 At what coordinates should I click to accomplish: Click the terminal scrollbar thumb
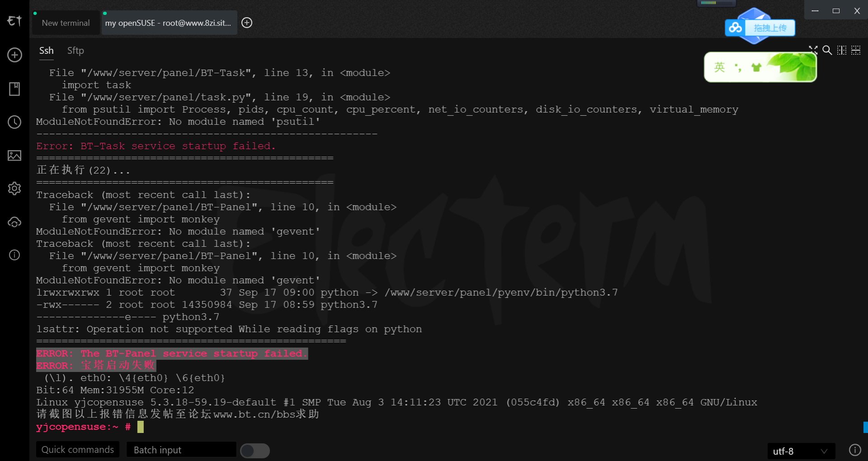(x=865, y=427)
